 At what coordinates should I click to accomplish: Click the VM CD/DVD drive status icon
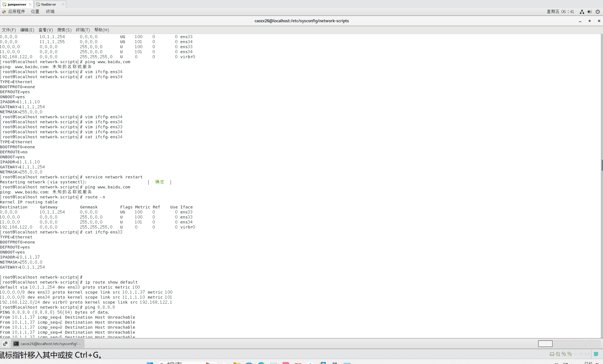558,354
